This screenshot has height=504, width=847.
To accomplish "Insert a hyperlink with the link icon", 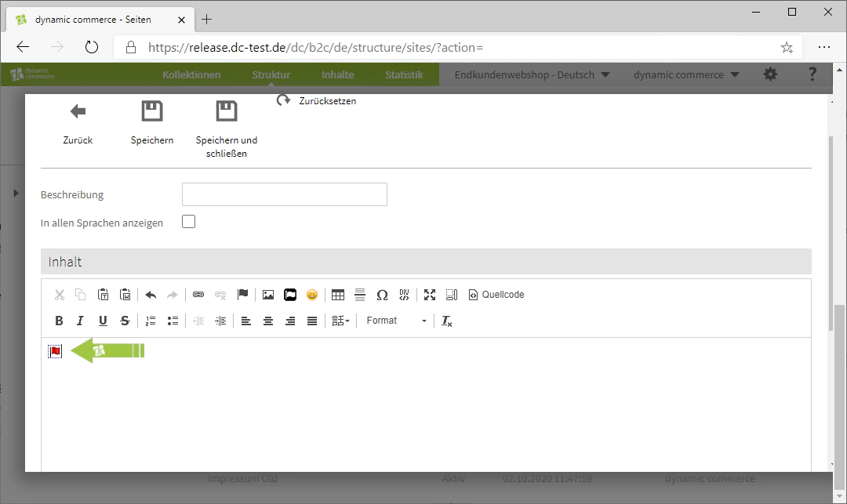I will click(198, 295).
